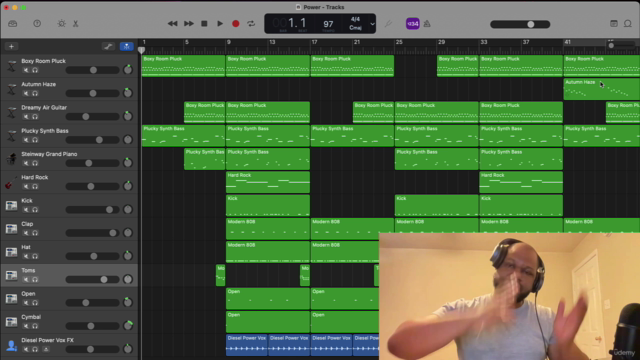Toggle the metronome
The width and height of the screenshot is (640, 360).
427,24
